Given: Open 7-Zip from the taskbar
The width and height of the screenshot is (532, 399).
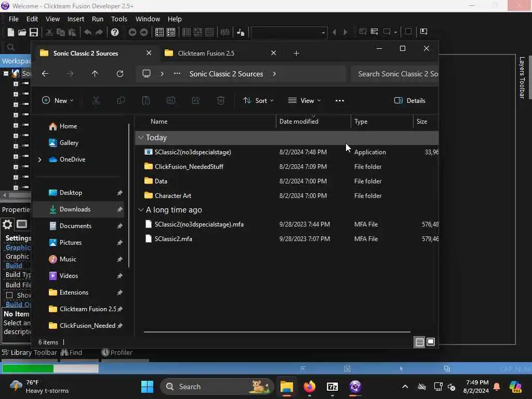Looking at the screenshot, I should [332, 387].
